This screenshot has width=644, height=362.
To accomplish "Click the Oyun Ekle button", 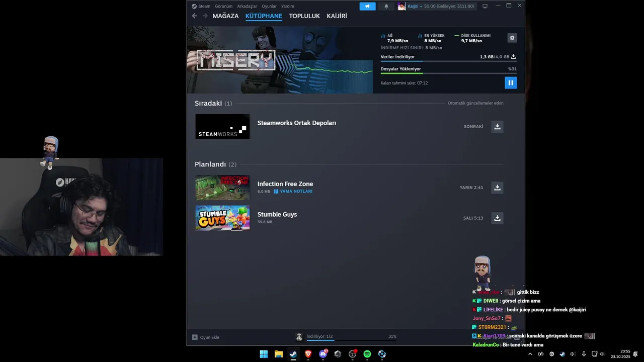I will pos(206,337).
